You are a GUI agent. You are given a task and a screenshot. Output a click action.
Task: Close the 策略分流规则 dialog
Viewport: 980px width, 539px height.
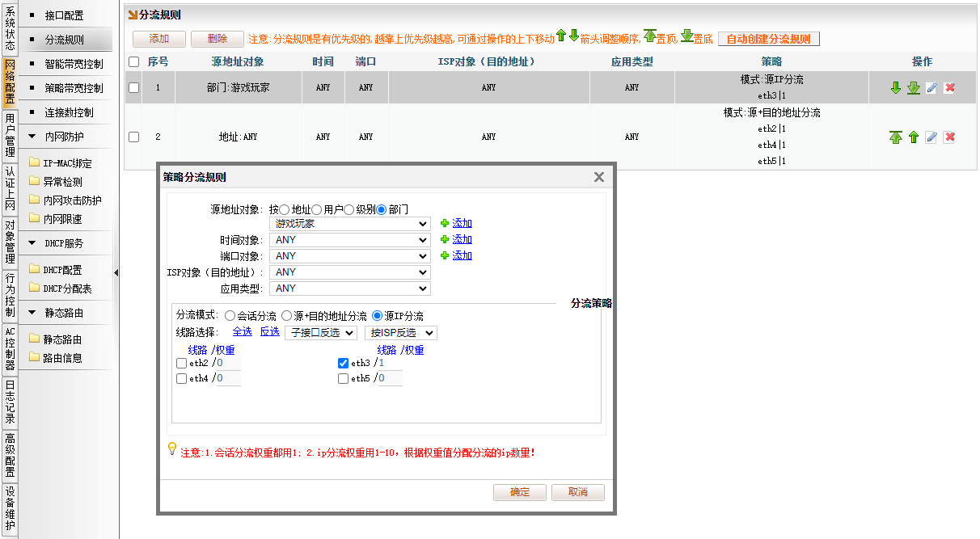coord(599,177)
